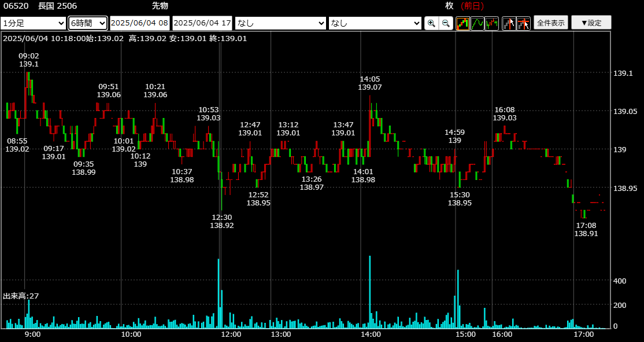Click the end date field 2025/06/04 17
Viewport: 644px width, 342px height.
[202, 23]
